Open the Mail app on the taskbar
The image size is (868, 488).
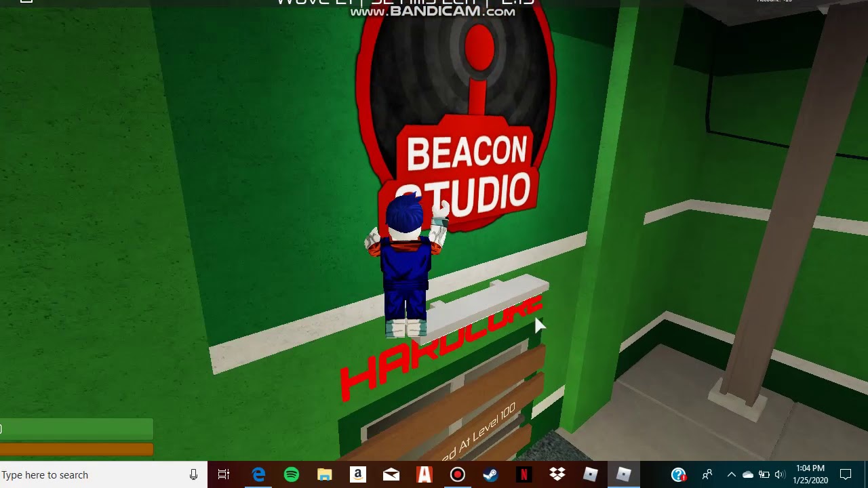pyautogui.click(x=391, y=474)
